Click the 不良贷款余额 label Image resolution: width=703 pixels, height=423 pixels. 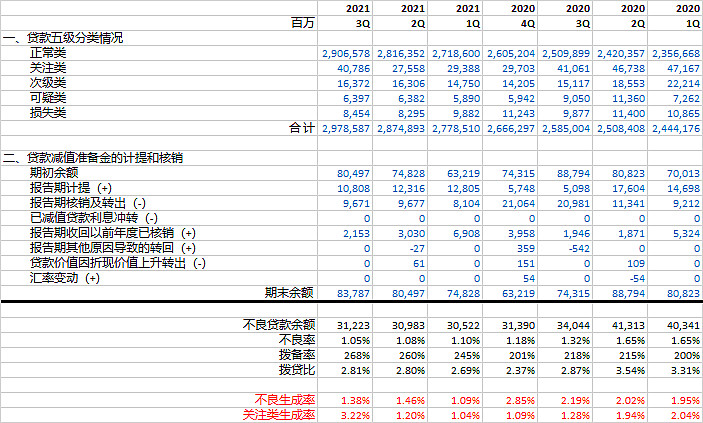pyautogui.click(x=279, y=325)
